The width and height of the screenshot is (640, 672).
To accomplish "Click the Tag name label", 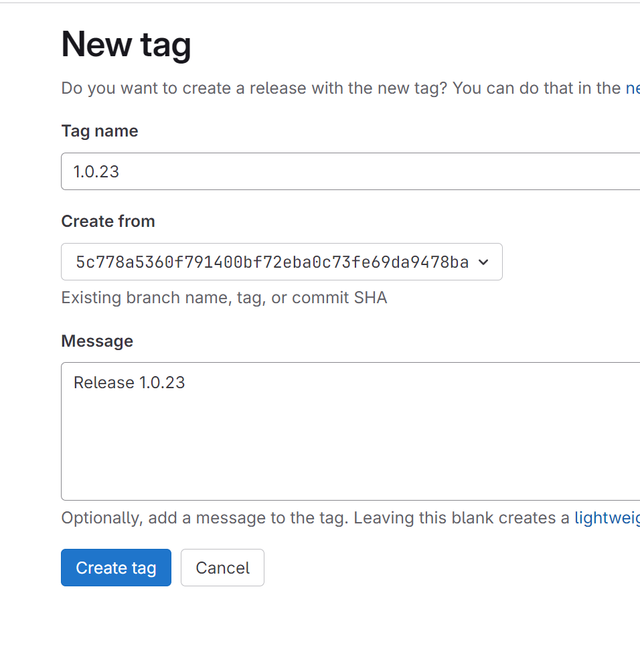I will (100, 131).
